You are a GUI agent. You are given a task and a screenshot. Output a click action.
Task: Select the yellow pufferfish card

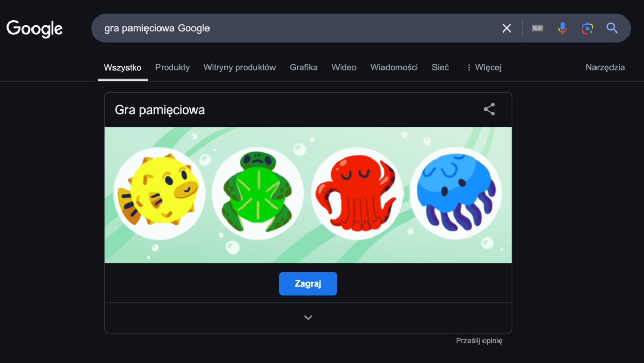click(x=159, y=194)
